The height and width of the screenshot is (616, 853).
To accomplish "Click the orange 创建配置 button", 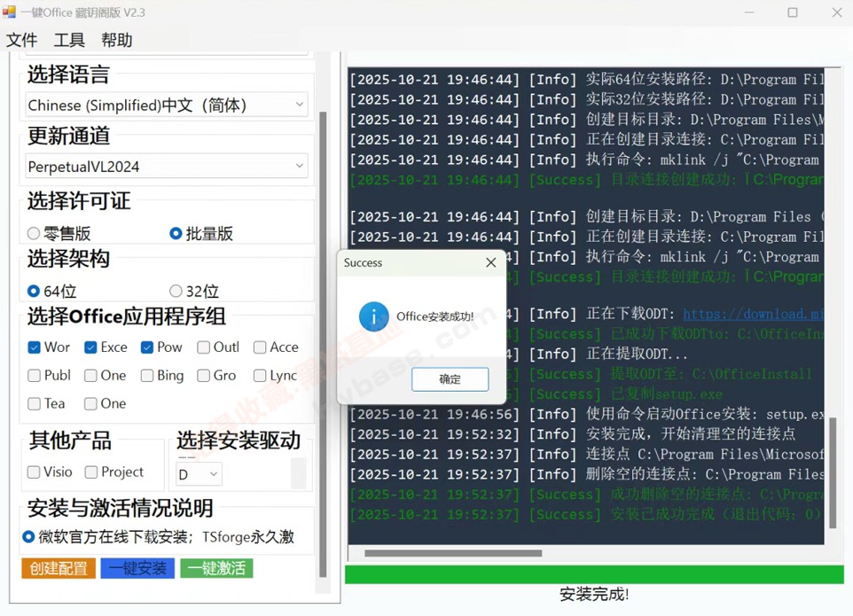I will [58, 568].
